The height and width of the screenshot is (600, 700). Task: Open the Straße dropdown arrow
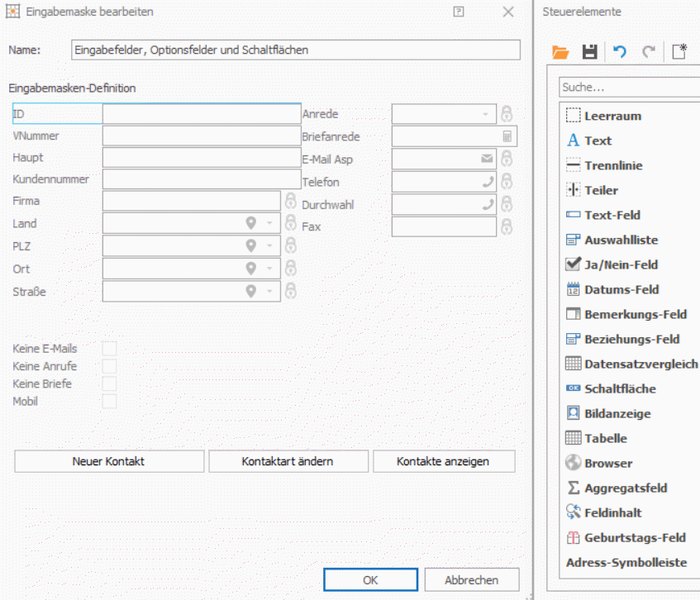(269, 291)
